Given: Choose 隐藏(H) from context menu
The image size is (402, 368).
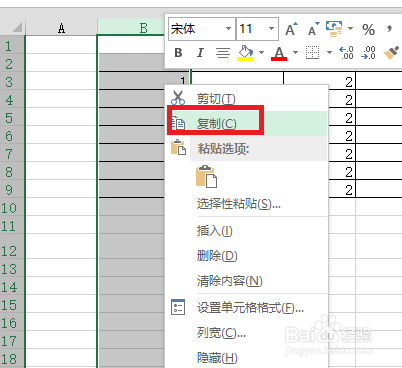Looking at the screenshot, I should 247,358.
